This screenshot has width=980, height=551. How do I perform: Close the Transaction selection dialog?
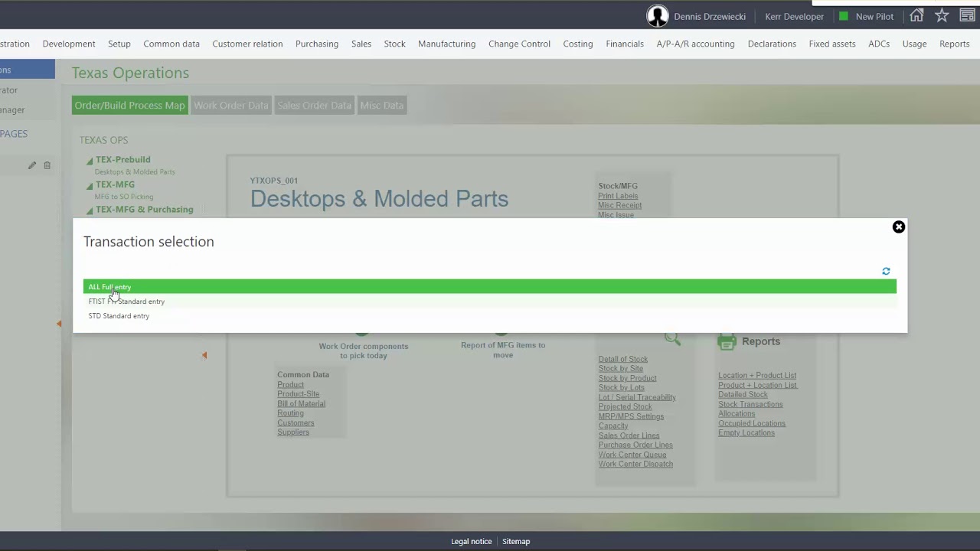coord(899,227)
